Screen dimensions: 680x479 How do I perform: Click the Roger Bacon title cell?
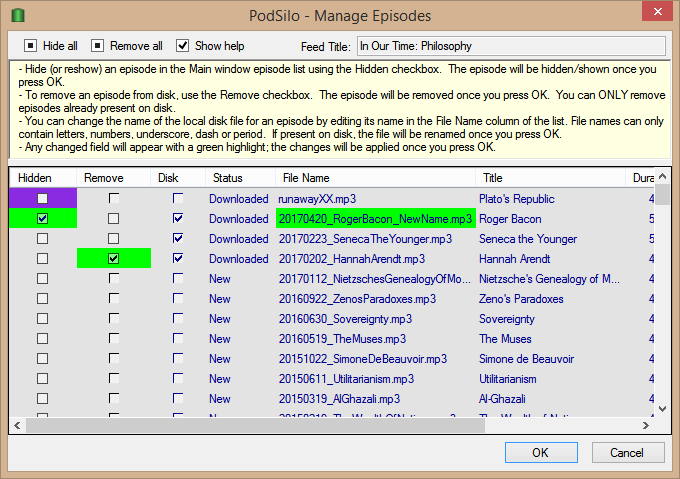tap(510, 219)
